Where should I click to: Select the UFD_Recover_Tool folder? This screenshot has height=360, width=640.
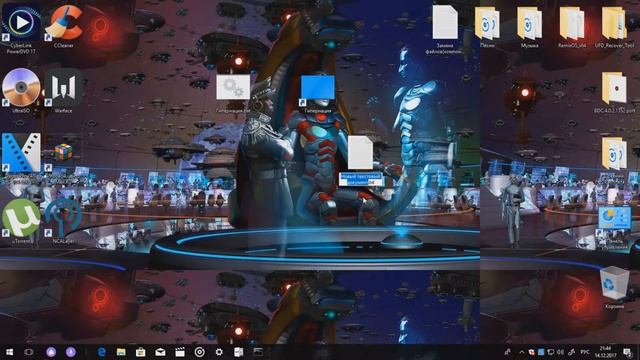click(x=614, y=24)
